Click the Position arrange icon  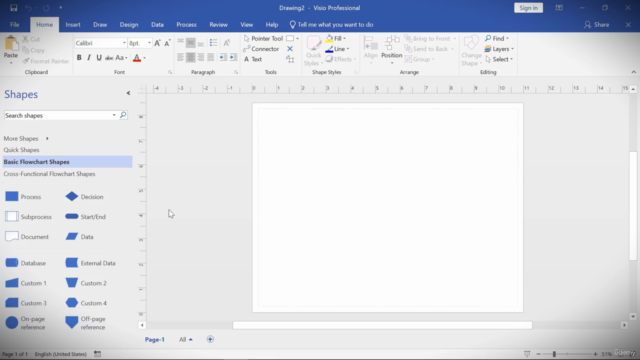click(x=391, y=49)
